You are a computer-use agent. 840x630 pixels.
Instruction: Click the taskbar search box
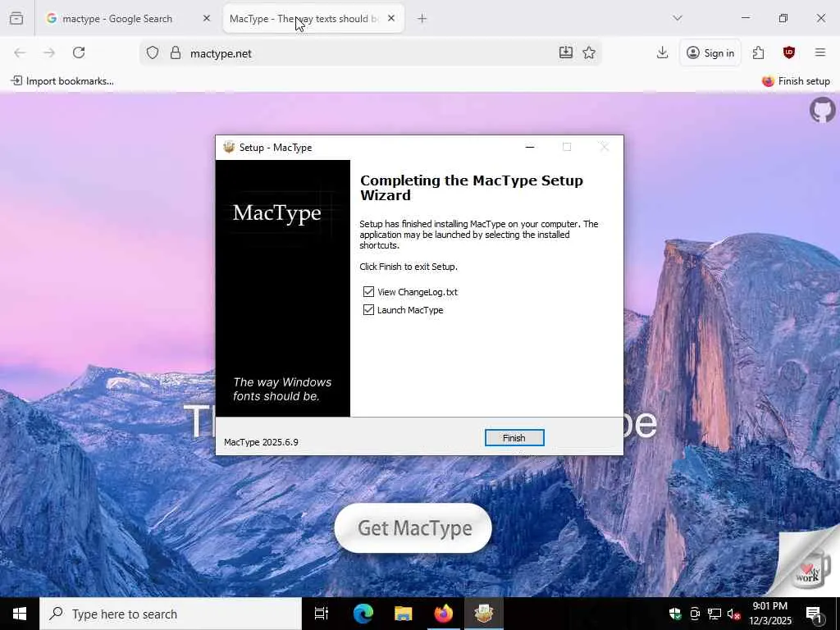coord(171,614)
